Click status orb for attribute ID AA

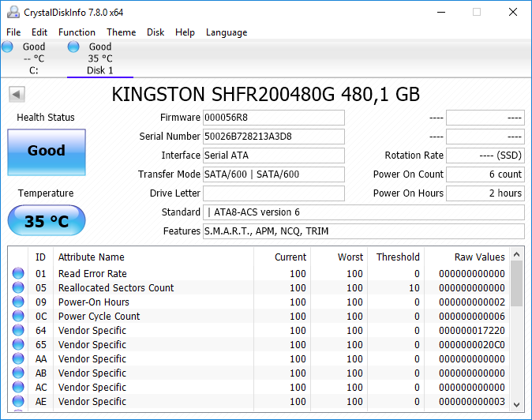click(x=18, y=358)
